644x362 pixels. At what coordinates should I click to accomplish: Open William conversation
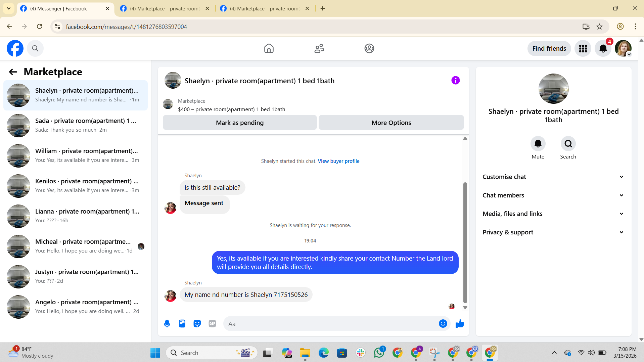[76, 155]
